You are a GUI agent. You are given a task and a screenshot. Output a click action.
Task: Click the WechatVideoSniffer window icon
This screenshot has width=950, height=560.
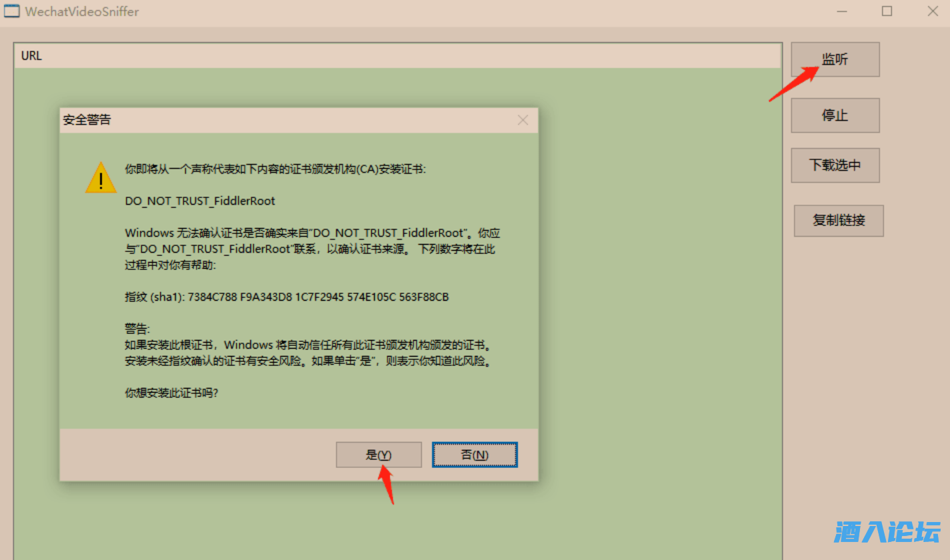[x=12, y=11]
